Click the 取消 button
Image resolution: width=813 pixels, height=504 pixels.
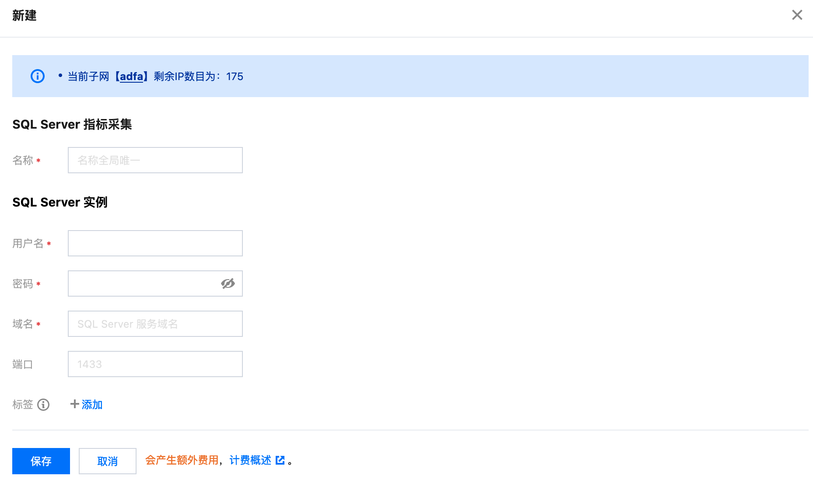tap(108, 461)
